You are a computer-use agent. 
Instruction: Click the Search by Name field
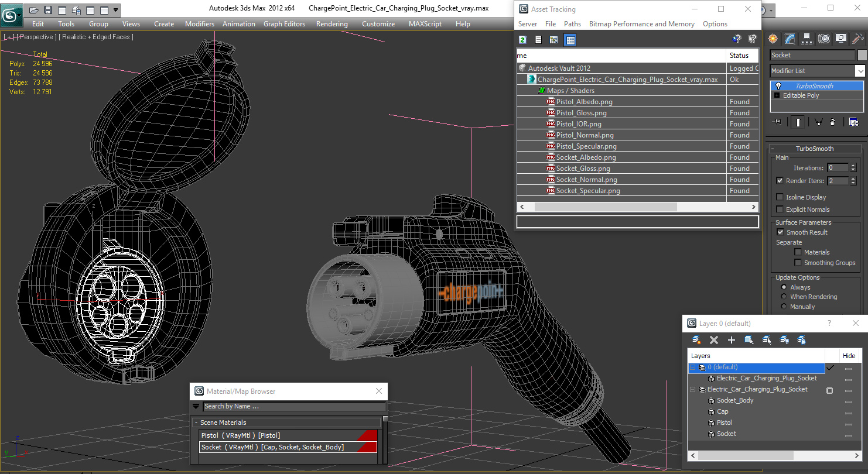pyautogui.click(x=294, y=406)
